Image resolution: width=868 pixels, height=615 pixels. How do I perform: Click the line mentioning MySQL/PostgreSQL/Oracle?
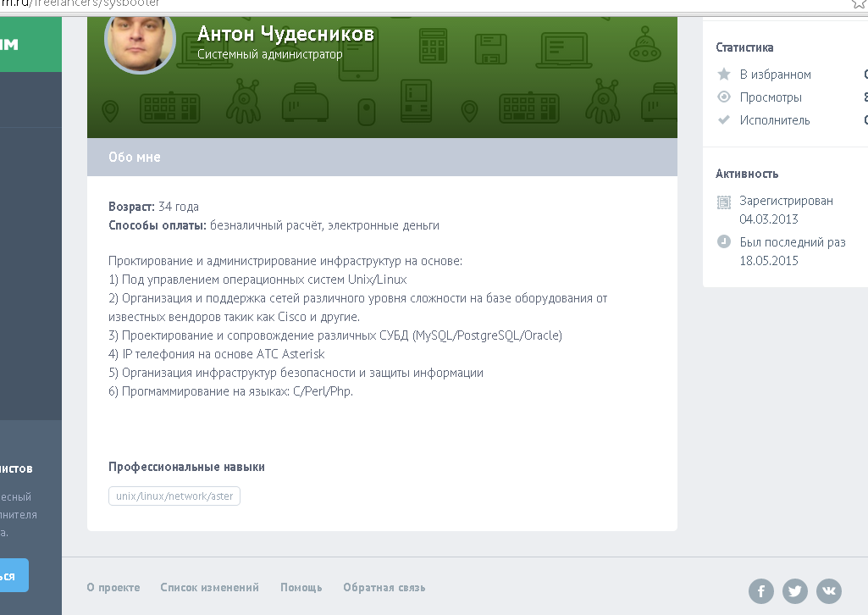click(x=334, y=335)
